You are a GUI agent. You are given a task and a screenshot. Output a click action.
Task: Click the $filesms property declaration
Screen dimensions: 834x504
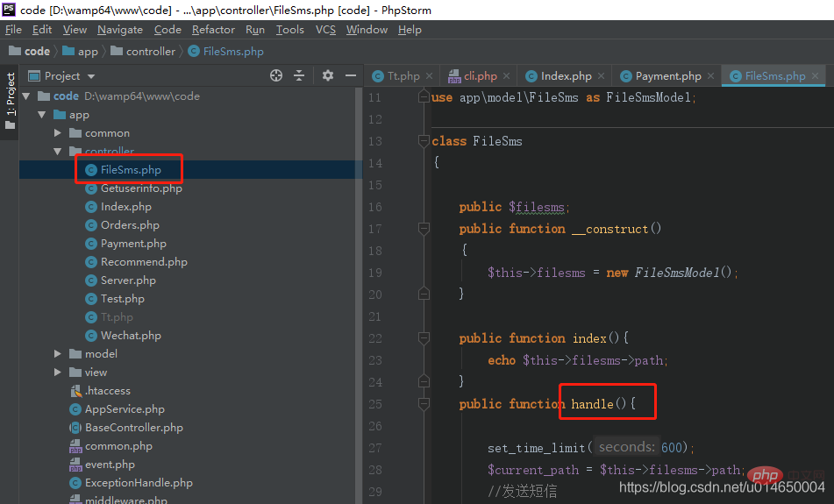coord(537,208)
